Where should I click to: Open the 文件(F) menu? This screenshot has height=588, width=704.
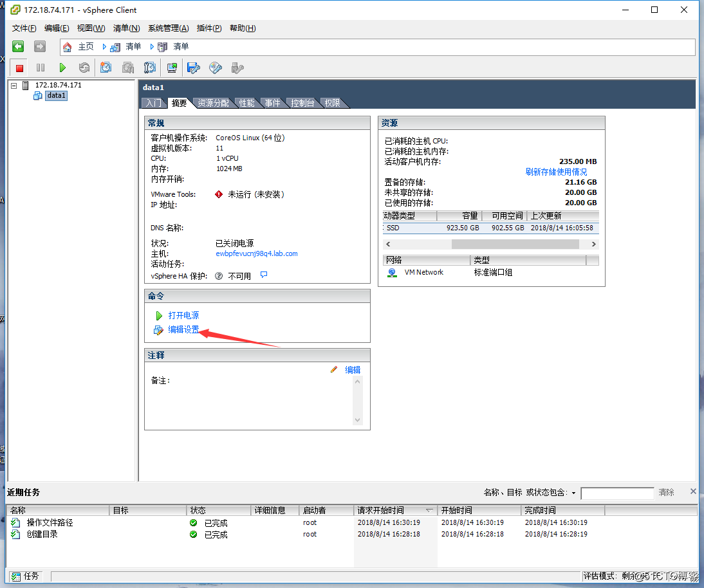tap(24, 28)
